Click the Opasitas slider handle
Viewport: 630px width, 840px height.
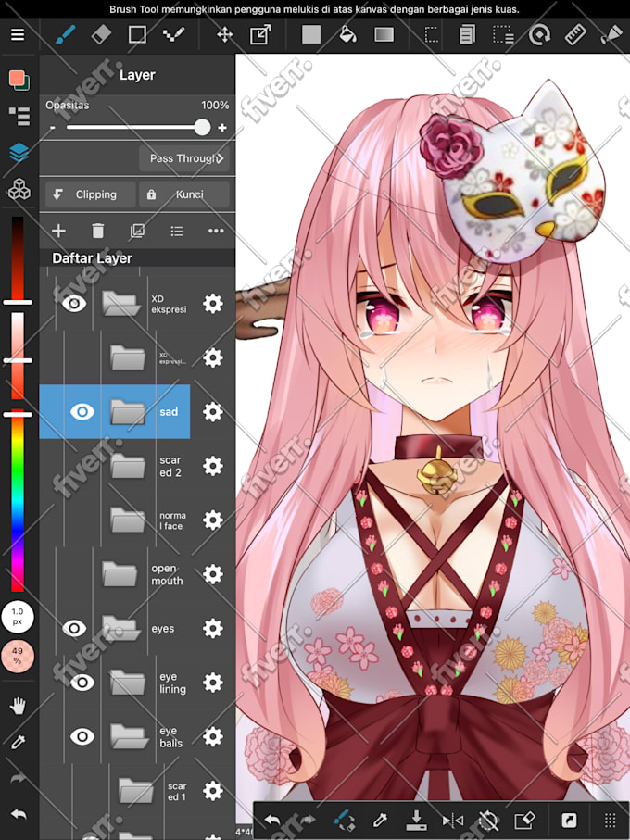(x=202, y=127)
